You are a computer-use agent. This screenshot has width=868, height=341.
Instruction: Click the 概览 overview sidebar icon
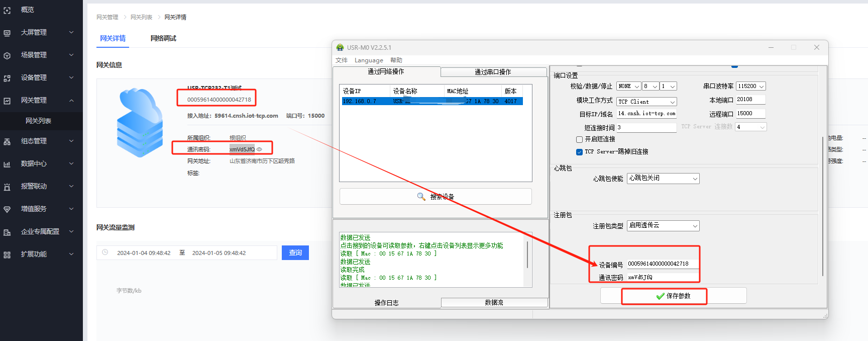[7, 10]
